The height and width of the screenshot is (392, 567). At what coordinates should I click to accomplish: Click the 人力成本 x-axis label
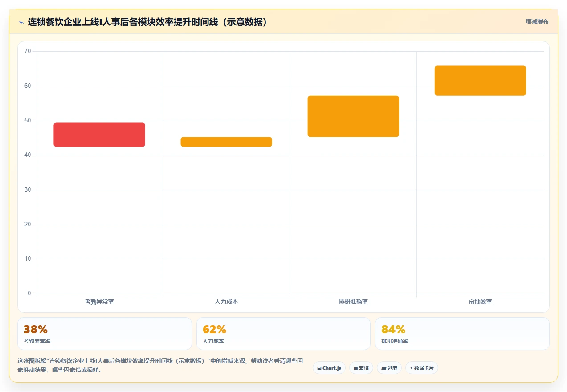(x=226, y=302)
